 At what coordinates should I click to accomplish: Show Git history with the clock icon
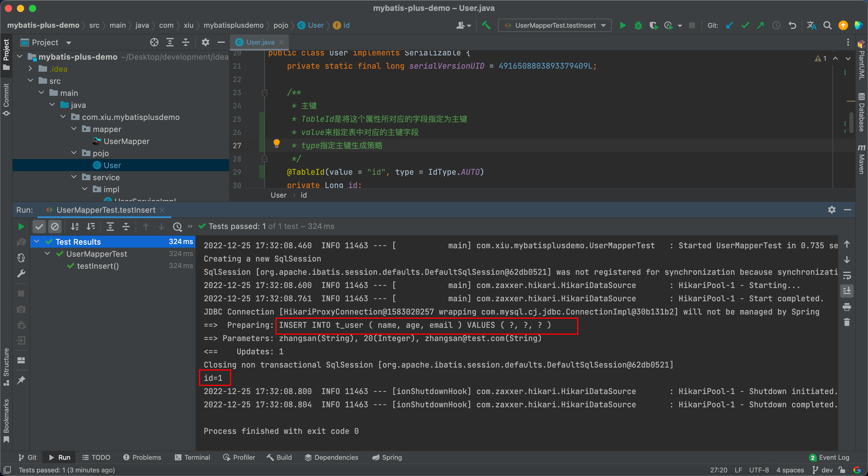(x=776, y=25)
